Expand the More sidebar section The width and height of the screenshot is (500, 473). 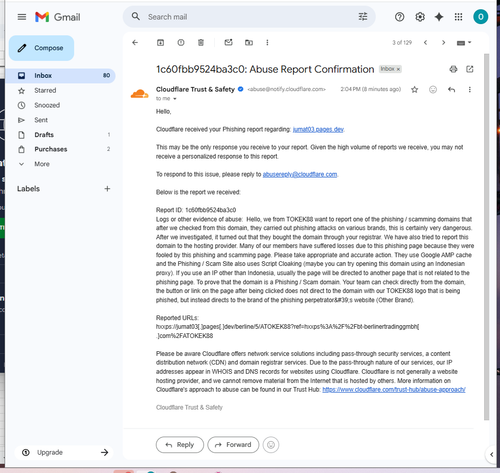click(x=42, y=164)
